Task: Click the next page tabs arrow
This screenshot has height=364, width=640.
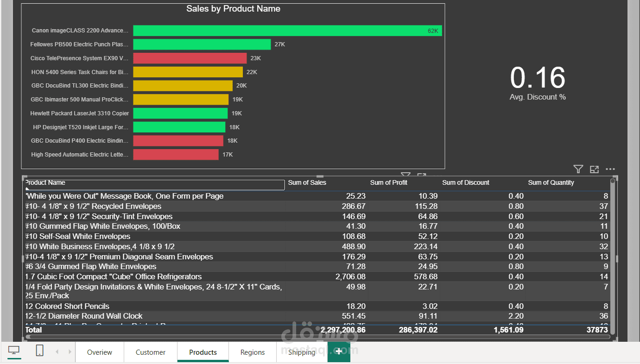Action: 70,352
